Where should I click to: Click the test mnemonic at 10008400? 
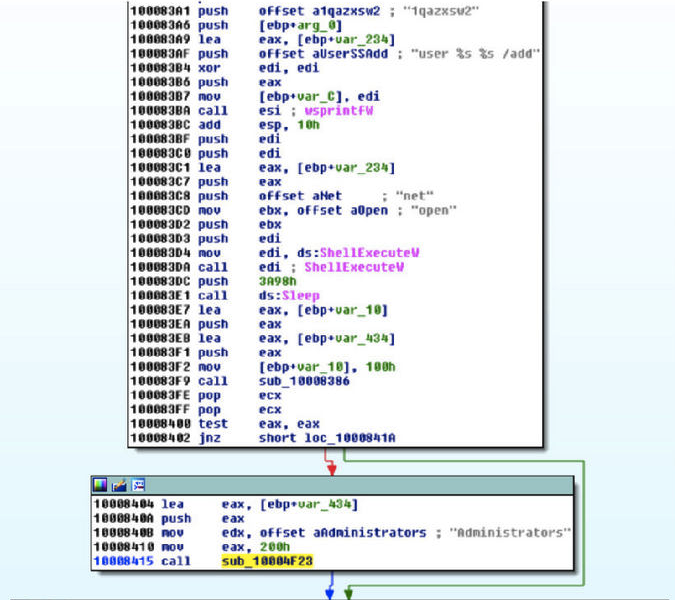[213, 424]
